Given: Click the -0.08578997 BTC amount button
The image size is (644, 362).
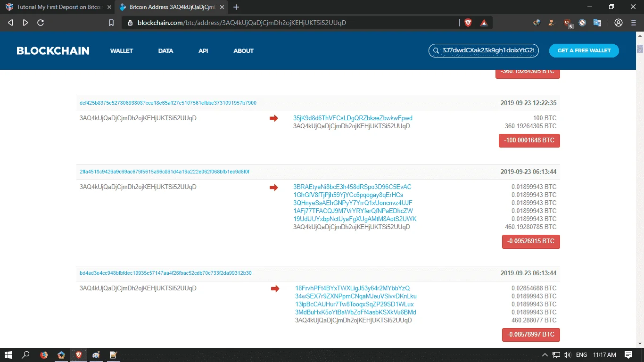Looking at the screenshot, I should click(x=531, y=335).
